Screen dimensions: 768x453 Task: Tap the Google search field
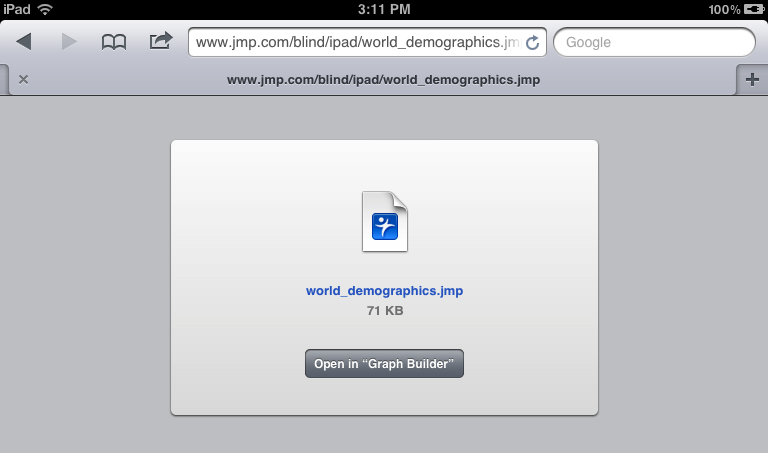click(654, 42)
